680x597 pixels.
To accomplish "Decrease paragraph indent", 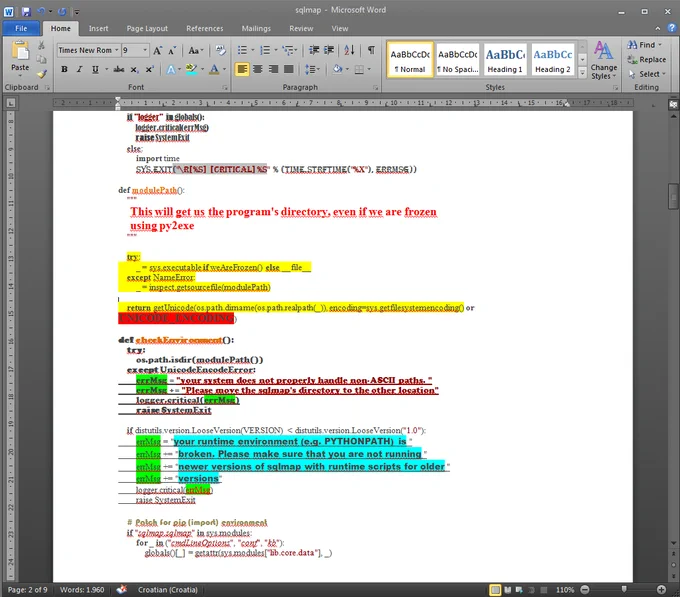I will click(314, 50).
